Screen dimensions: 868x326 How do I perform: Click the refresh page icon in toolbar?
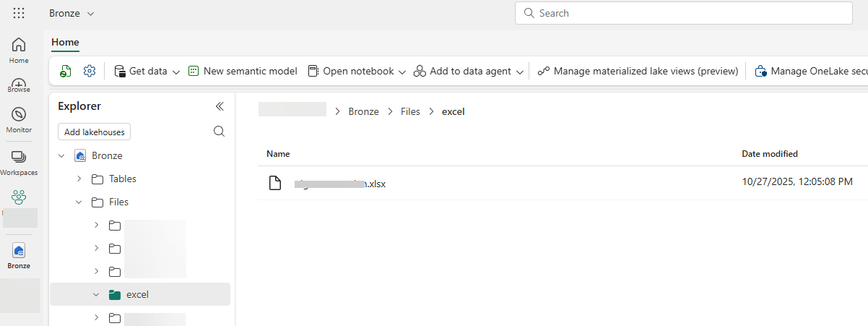[x=66, y=71]
